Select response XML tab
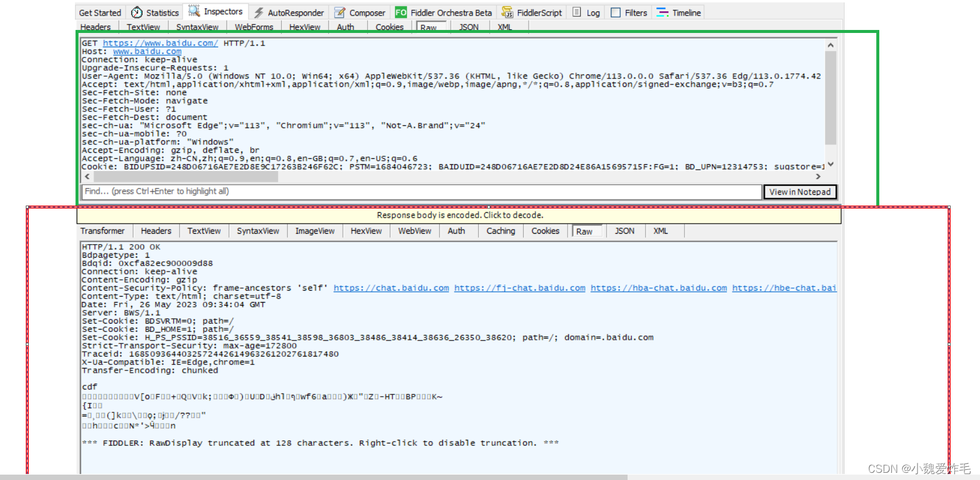This screenshot has width=980, height=480. pyautogui.click(x=661, y=231)
